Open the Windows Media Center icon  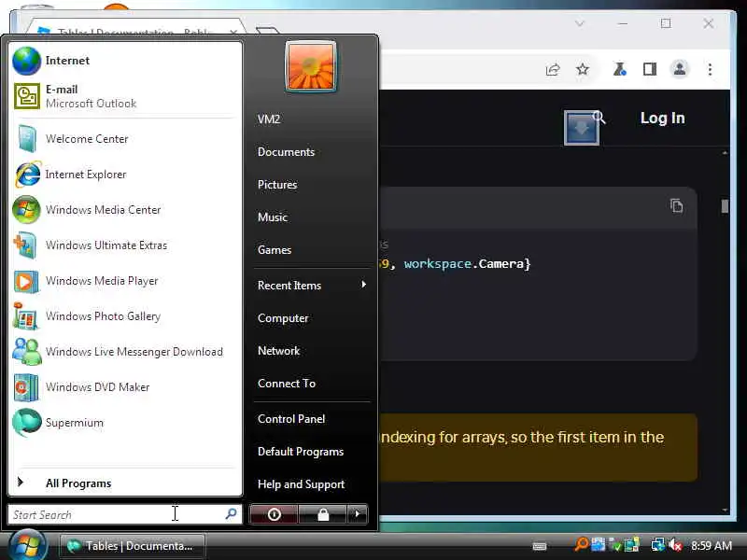pos(27,209)
